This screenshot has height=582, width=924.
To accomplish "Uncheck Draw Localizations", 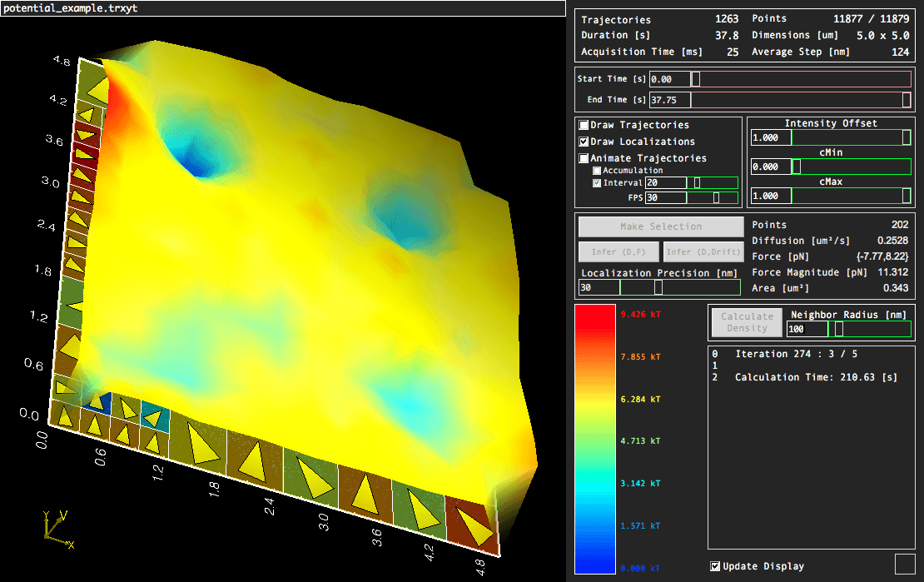I will click(x=584, y=142).
